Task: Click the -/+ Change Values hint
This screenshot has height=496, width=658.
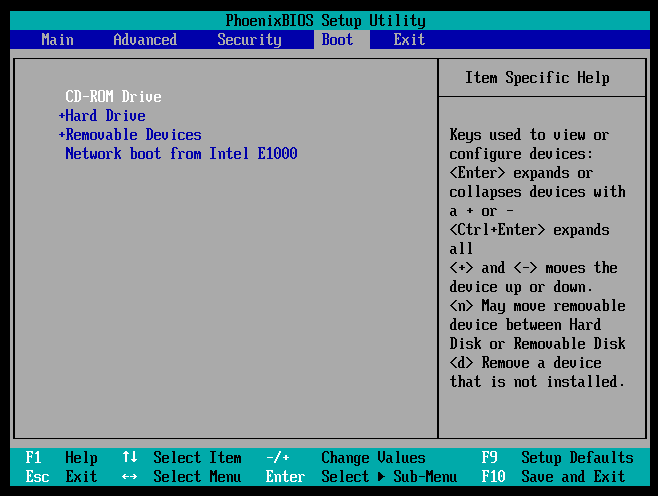Action: pyautogui.click(x=346, y=457)
